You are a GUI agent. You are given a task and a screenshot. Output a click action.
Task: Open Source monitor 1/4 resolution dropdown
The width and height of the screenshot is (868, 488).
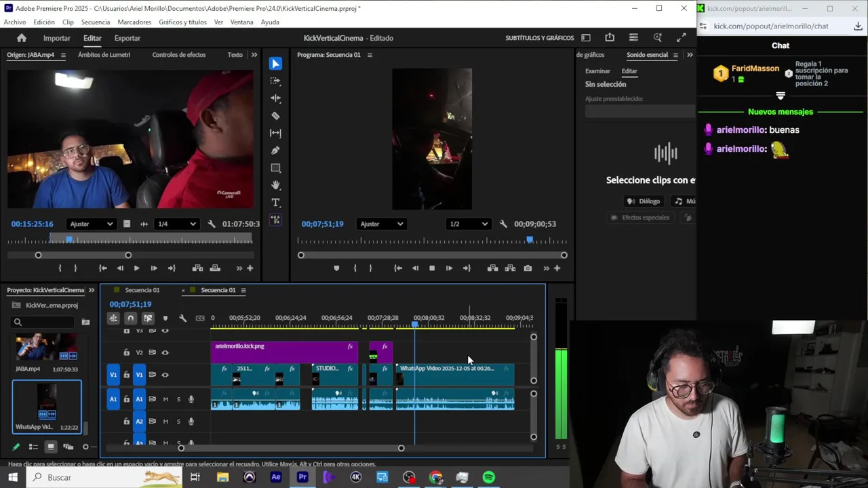tap(177, 224)
